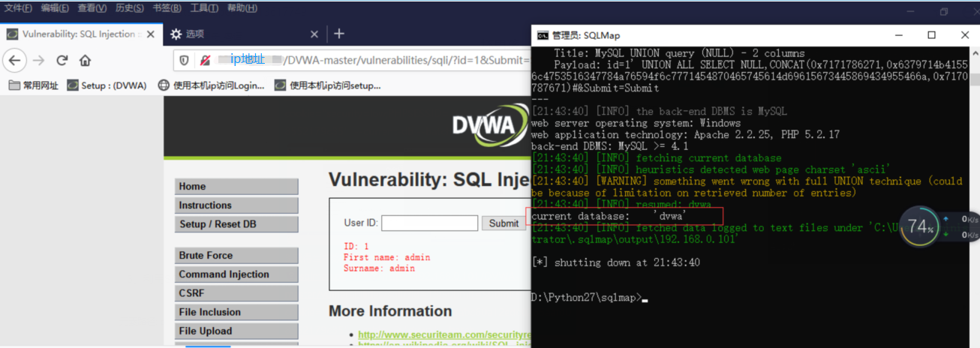Open the securiteam.com reference link

444,334
